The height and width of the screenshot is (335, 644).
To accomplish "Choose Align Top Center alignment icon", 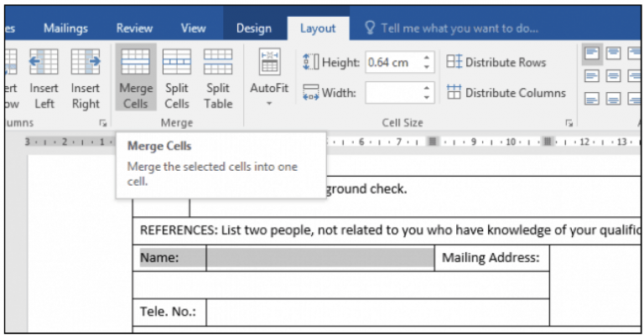I will pos(613,54).
